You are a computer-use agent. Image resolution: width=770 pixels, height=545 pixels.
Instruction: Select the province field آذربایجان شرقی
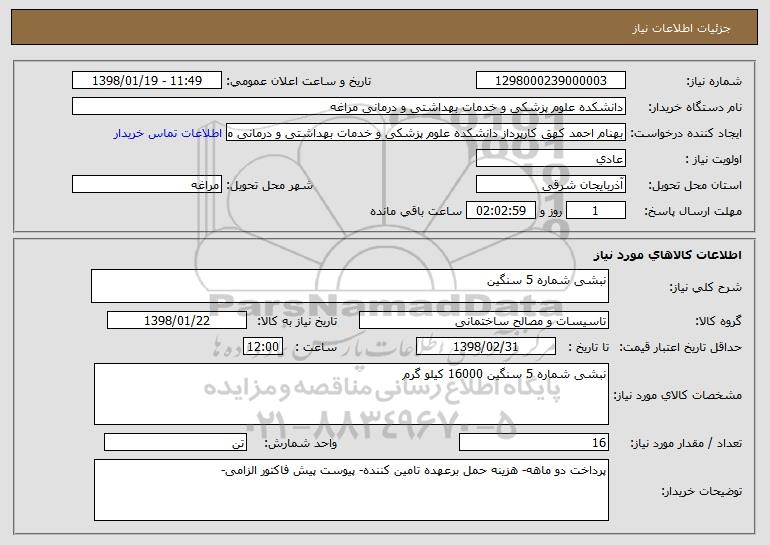(550, 184)
